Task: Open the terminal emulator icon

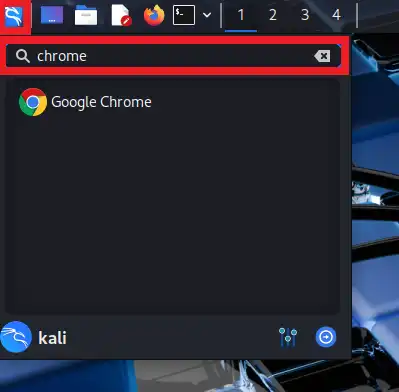Action: [x=184, y=15]
